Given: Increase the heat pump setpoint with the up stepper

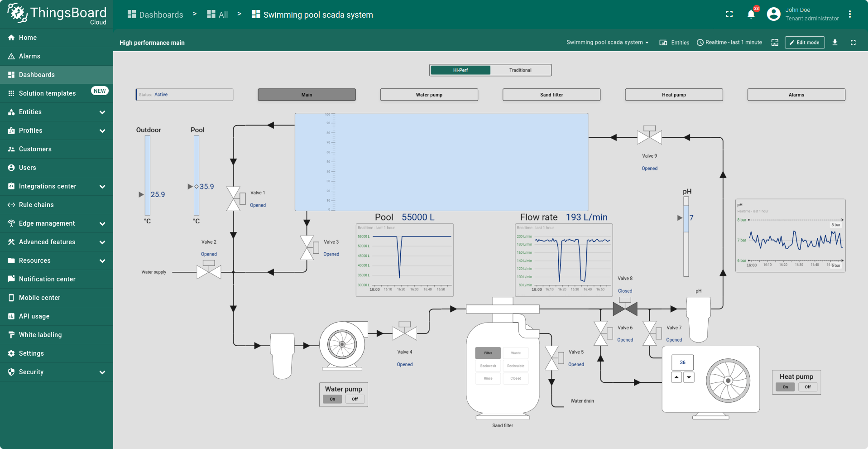Looking at the screenshot, I should pyautogui.click(x=676, y=377).
